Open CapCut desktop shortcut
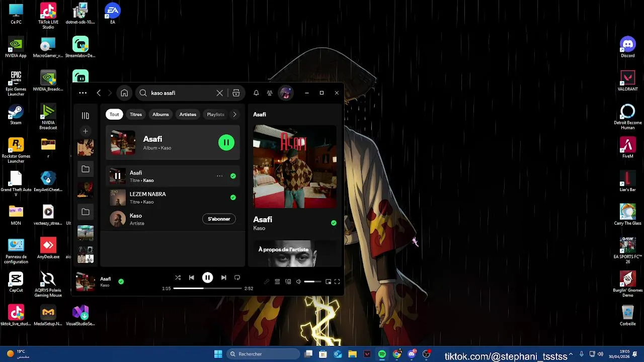The image size is (644, 362). 16,282
